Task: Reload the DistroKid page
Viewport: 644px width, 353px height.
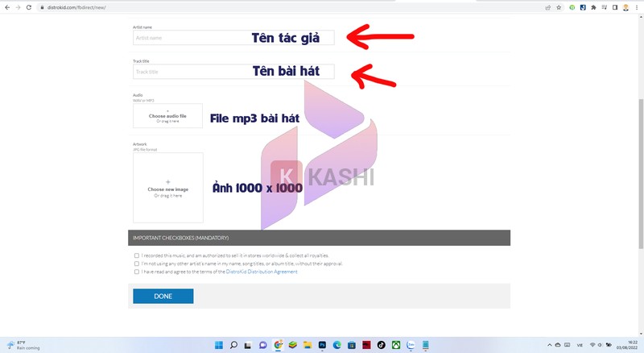Action: [29, 7]
